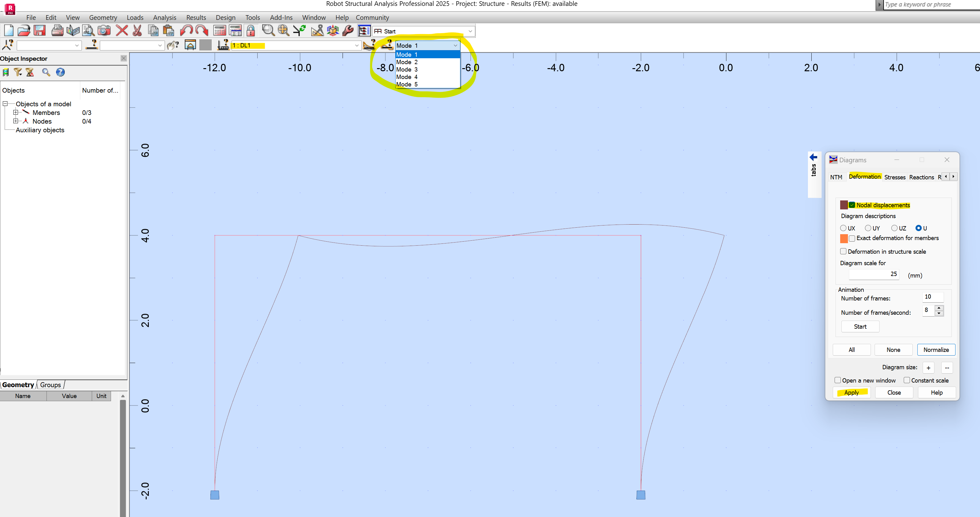Click the Undo arrow icon
Screen dimensions: 980x517
point(186,30)
